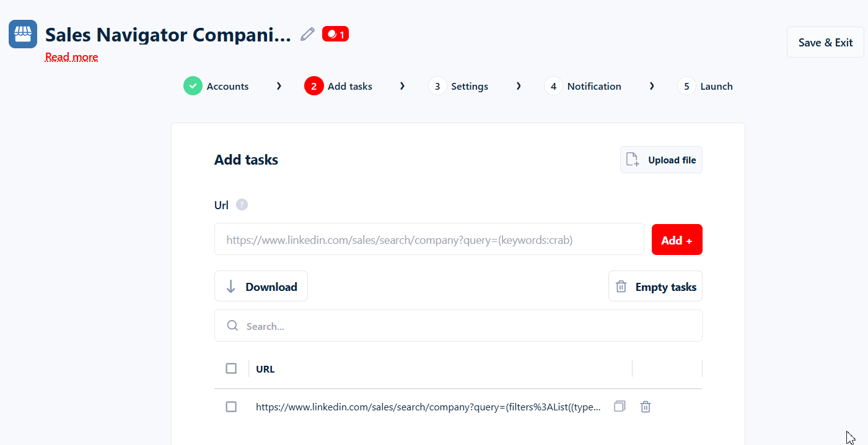Click the pencil icon to rename the workflow
The image size is (868, 445).
307,34
